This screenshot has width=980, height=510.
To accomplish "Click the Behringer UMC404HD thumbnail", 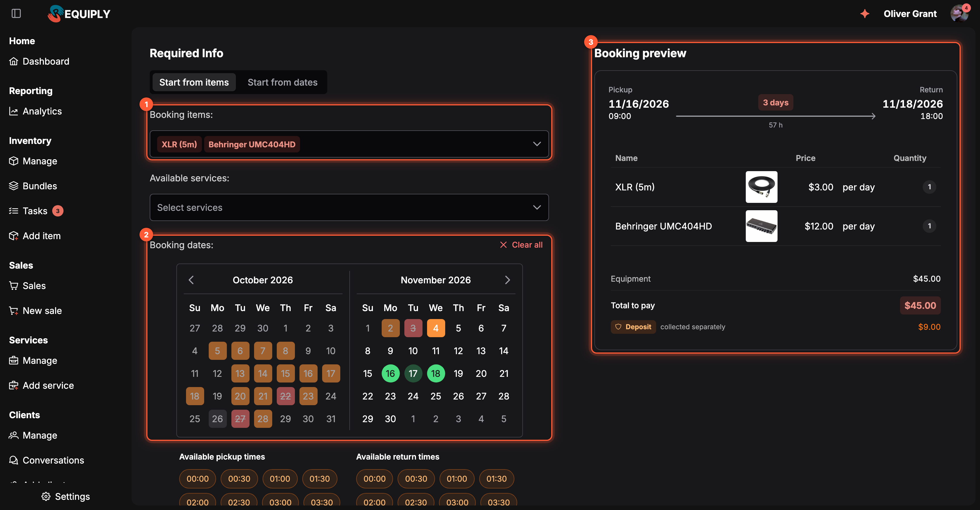I will pos(761,226).
